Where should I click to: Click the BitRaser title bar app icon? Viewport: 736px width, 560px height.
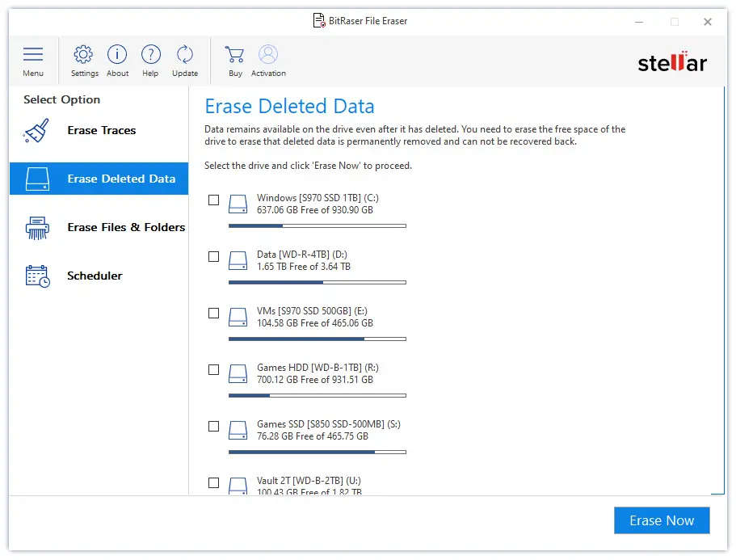pos(319,21)
